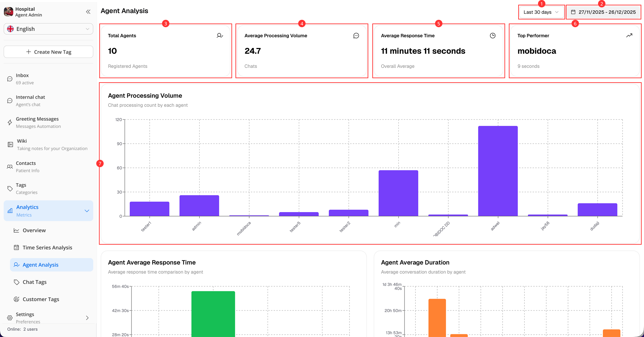Open the Last 30 days range dropdown
Screen dimensions: 644x337
[x=541, y=12]
